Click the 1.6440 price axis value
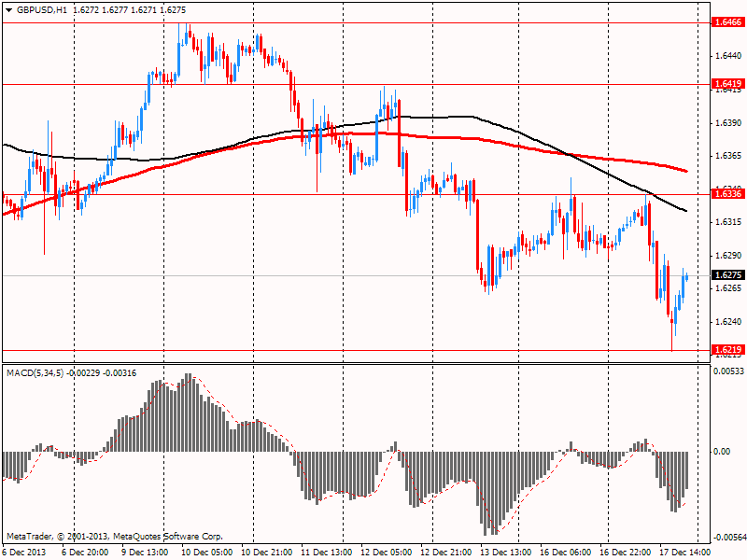Screen dimensions: 747x560 pyautogui.click(x=728, y=56)
